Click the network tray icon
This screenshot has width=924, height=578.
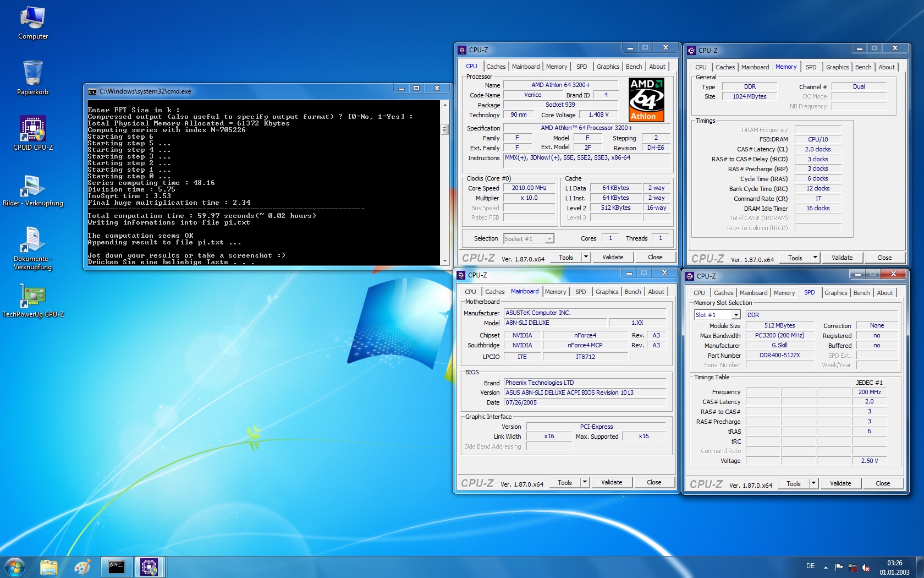(853, 567)
